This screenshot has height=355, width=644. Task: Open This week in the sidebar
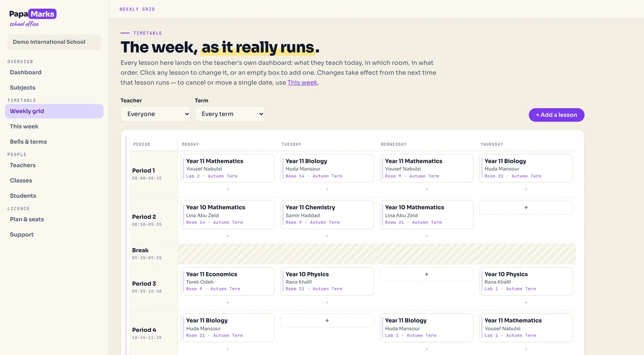(x=54, y=126)
